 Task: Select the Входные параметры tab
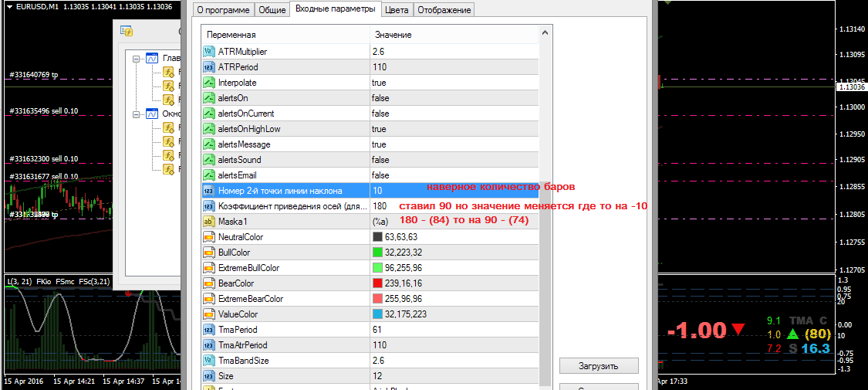click(x=336, y=8)
